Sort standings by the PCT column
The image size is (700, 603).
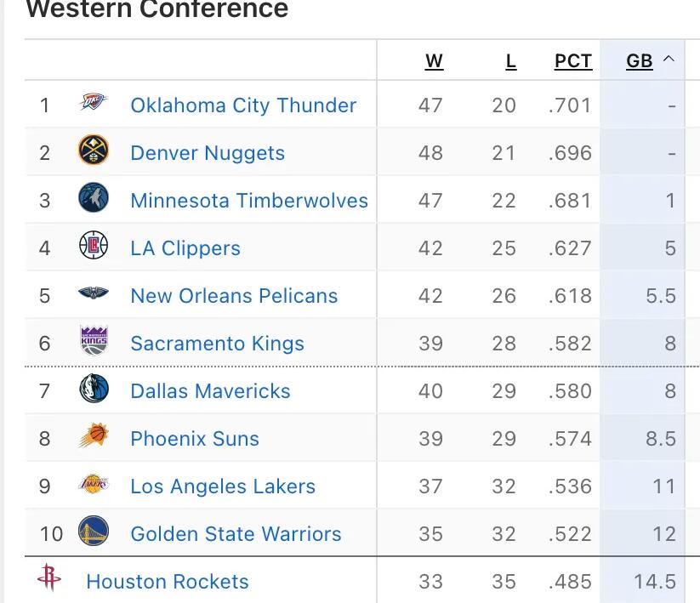[572, 61]
